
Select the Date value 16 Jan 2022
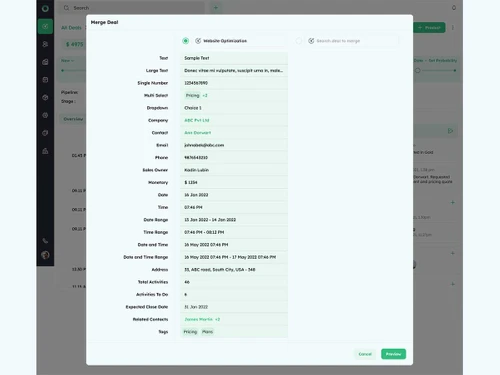point(196,195)
